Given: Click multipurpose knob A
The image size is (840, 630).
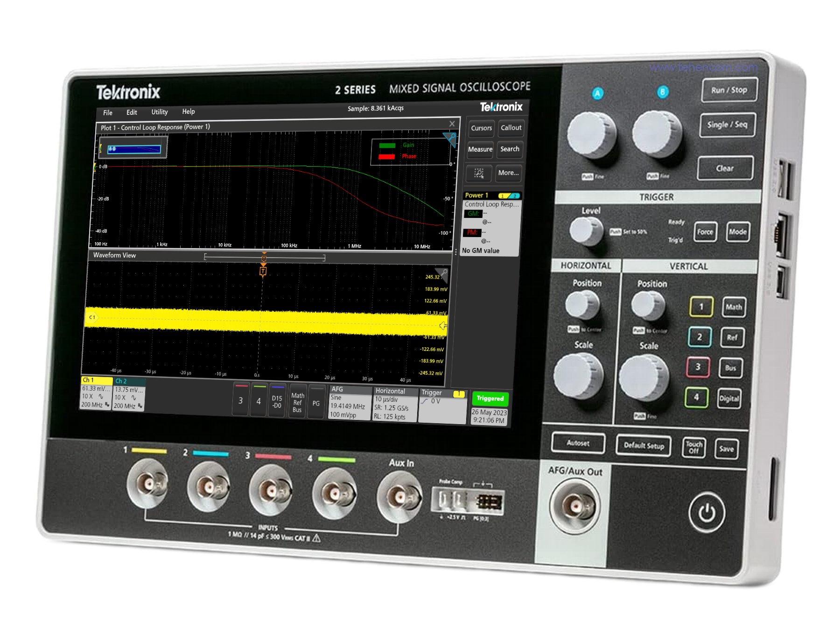Looking at the screenshot, I should coord(591,135).
